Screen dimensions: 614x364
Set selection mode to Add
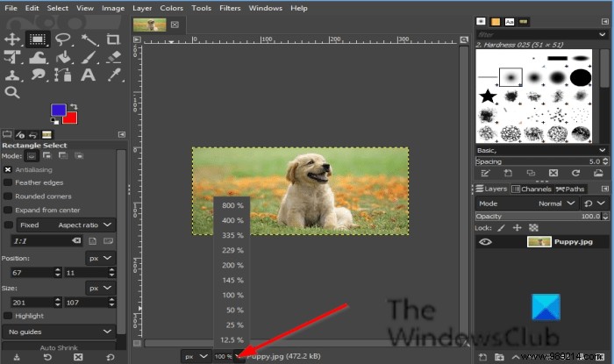(x=47, y=155)
